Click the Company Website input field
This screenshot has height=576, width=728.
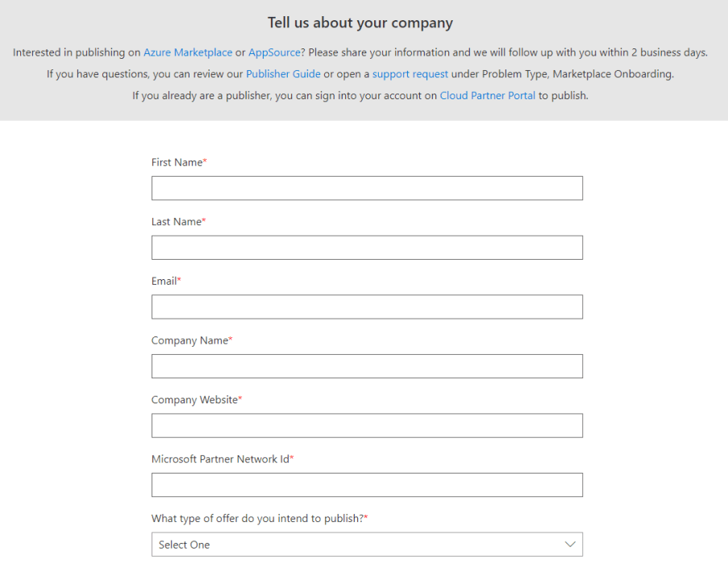367,425
